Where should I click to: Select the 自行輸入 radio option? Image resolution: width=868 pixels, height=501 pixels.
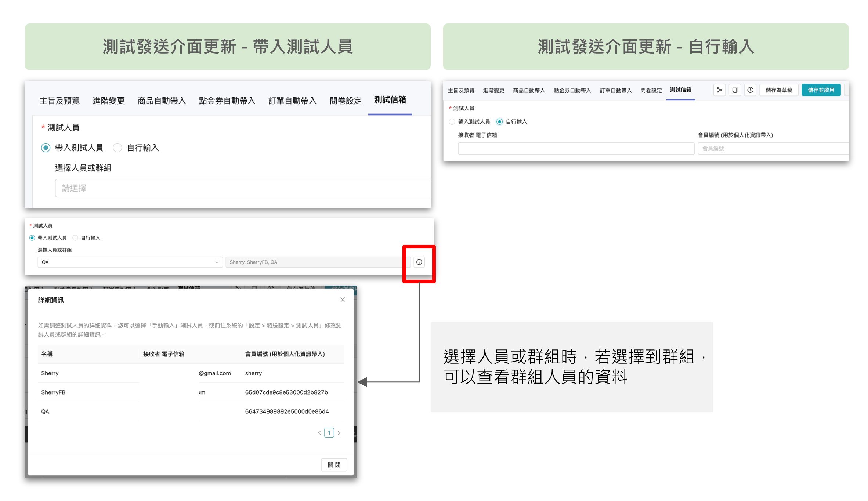(x=117, y=148)
